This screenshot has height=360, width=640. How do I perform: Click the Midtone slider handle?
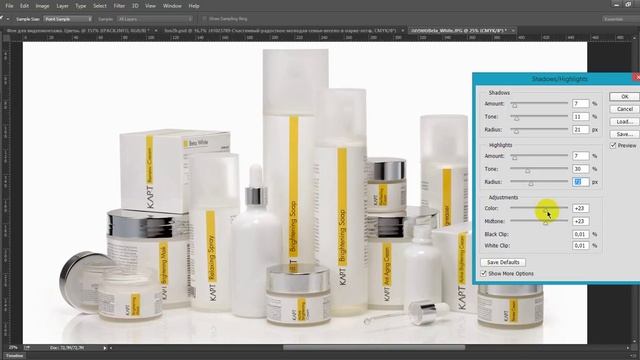click(x=546, y=223)
